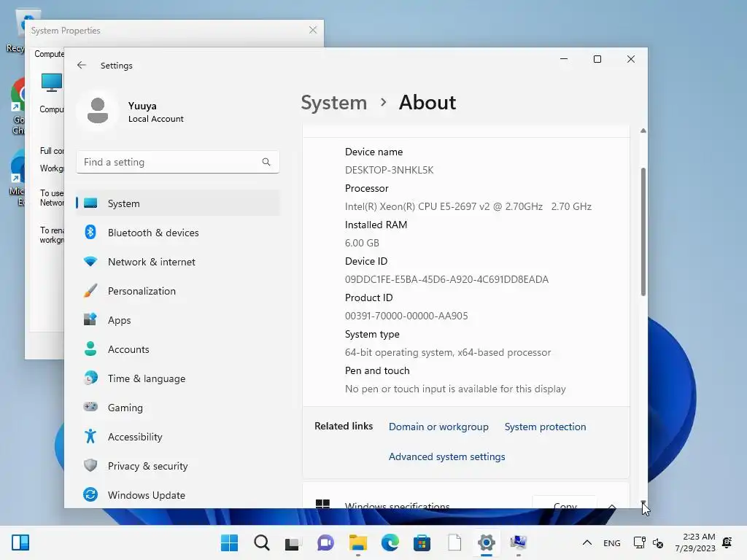Open taskbar Search
747x560 pixels.
262,542
